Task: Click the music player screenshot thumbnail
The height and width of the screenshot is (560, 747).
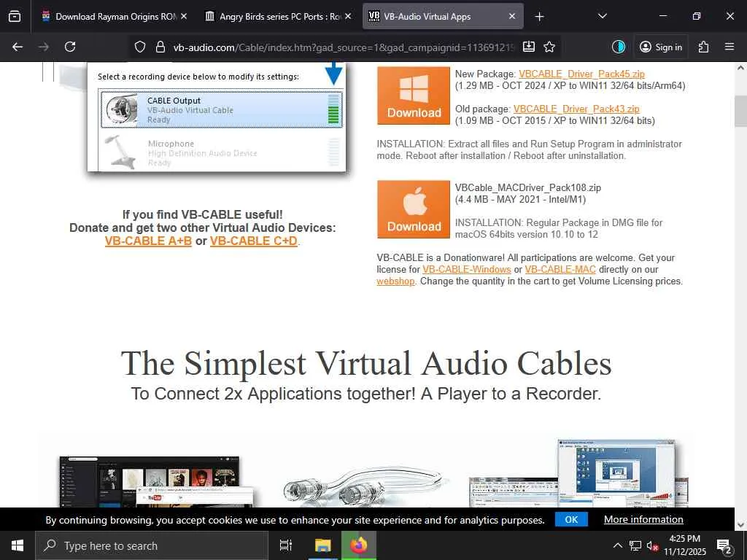Action: (156, 481)
